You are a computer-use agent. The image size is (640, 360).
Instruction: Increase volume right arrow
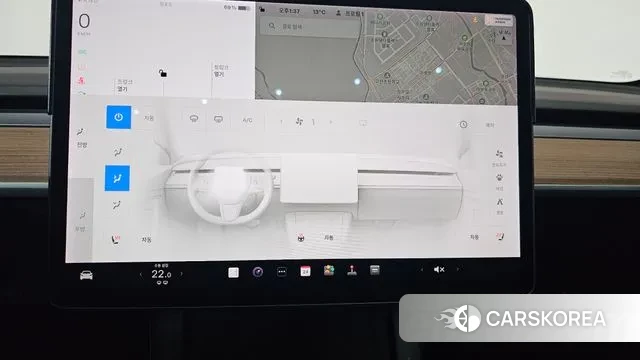point(458,269)
